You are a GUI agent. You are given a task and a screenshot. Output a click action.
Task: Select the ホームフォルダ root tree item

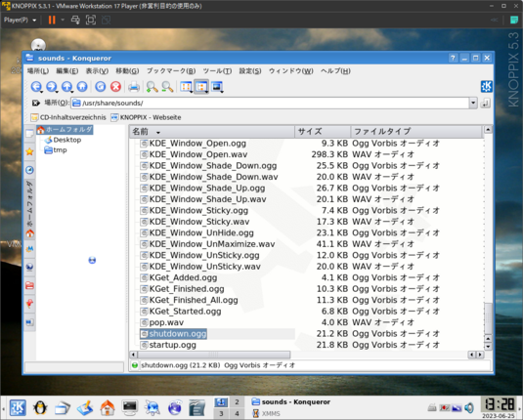pos(65,129)
